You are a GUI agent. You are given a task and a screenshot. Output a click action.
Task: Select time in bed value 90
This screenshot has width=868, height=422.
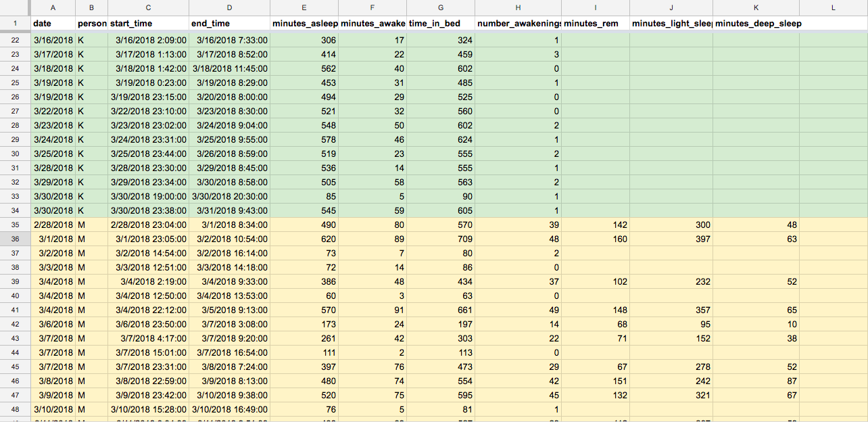441,196
